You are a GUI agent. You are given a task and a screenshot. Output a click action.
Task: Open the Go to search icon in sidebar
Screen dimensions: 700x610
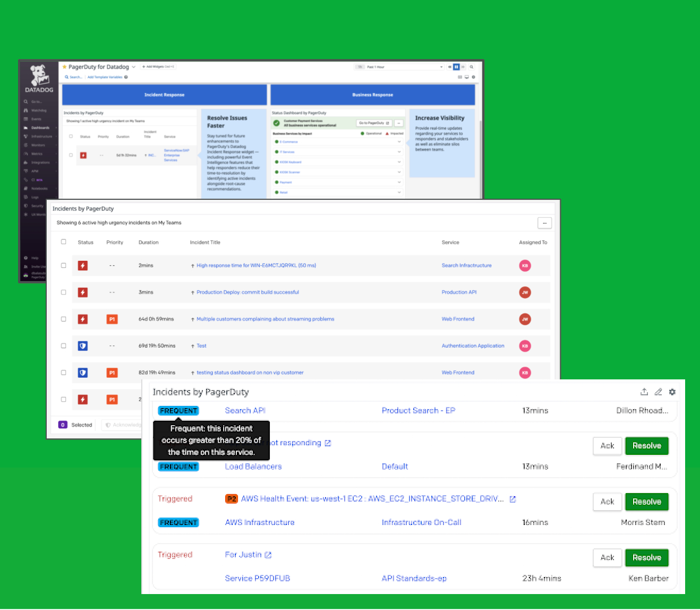[x=25, y=101]
